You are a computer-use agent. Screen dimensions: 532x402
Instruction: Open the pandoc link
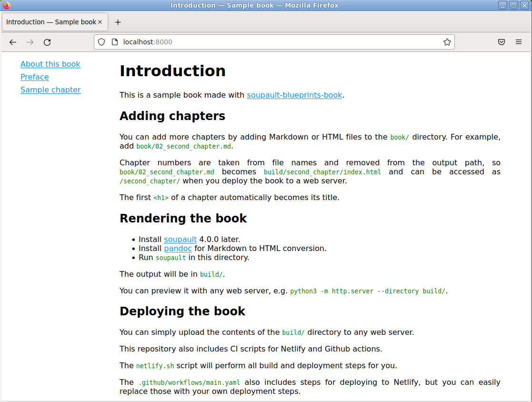[178, 248]
